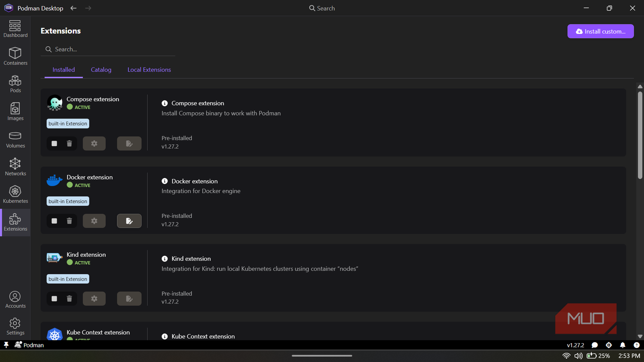Go to Pods in the sidebar
This screenshot has height=362, width=644.
point(15,84)
